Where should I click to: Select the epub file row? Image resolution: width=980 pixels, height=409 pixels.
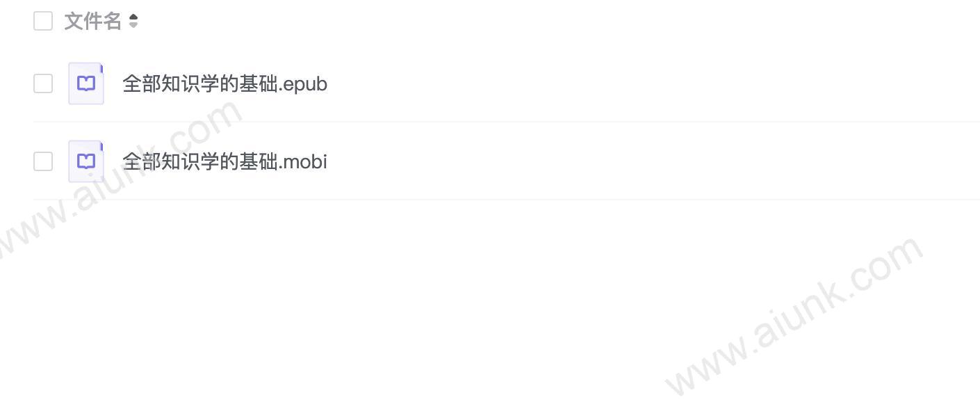507,83
